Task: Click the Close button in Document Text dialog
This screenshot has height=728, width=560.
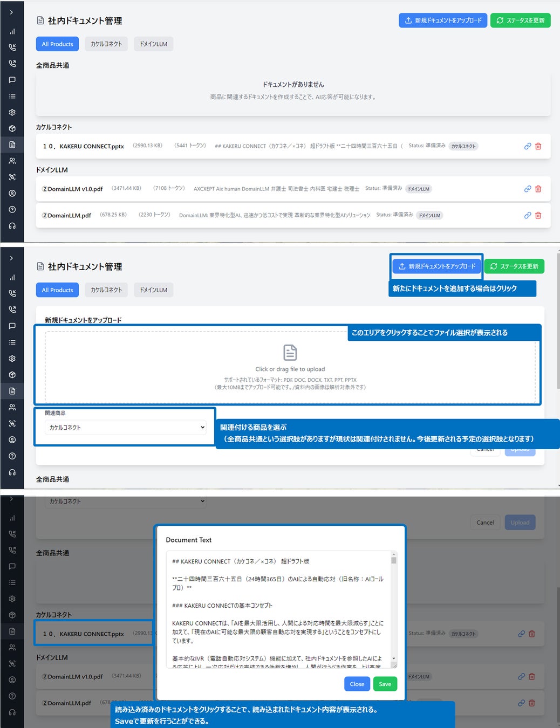Action: point(357,684)
